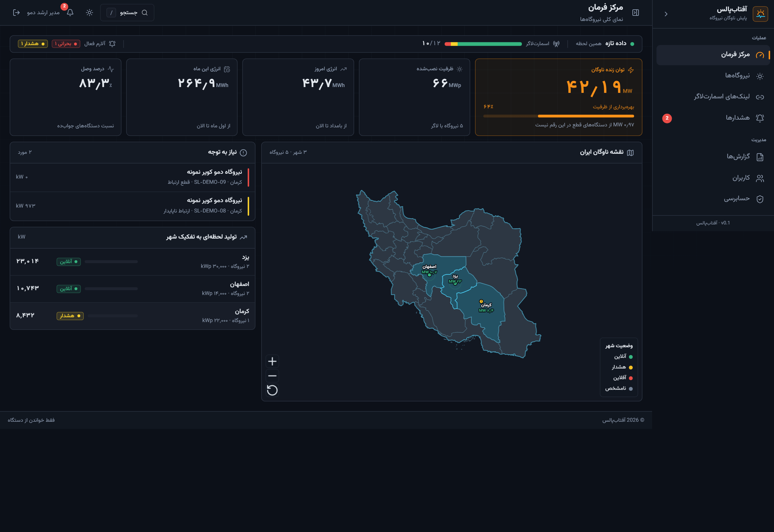774x532 pixels.
Task: Click the red 2 badge next to هشدارها
Action: 667,118
